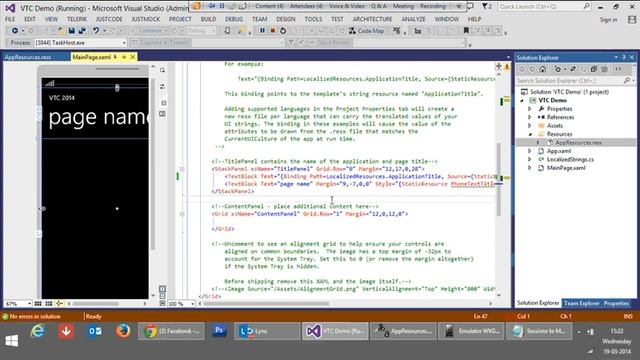Open the ARCHITECTURE menu
This screenshot has width=640, height=360.
pyautogui.click(x=372, y=19)
